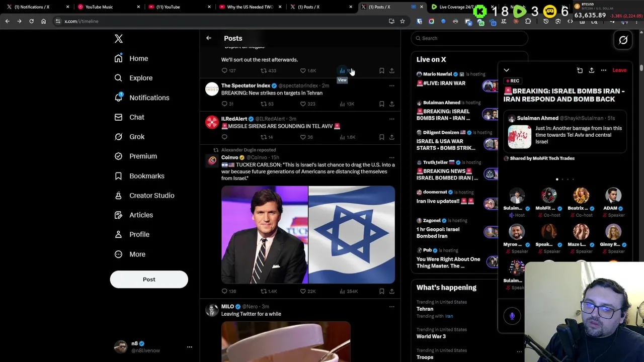Bookmark the Tucker Carlson post

tap(382, 291)
